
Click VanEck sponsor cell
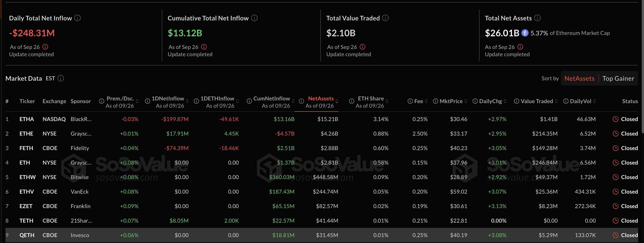point(79,192)
